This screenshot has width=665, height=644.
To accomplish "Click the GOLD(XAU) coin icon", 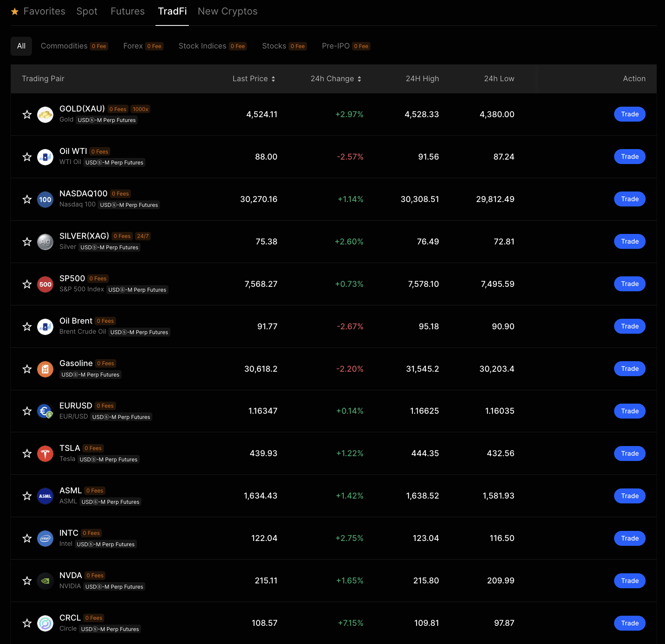I will pos(45,115).
